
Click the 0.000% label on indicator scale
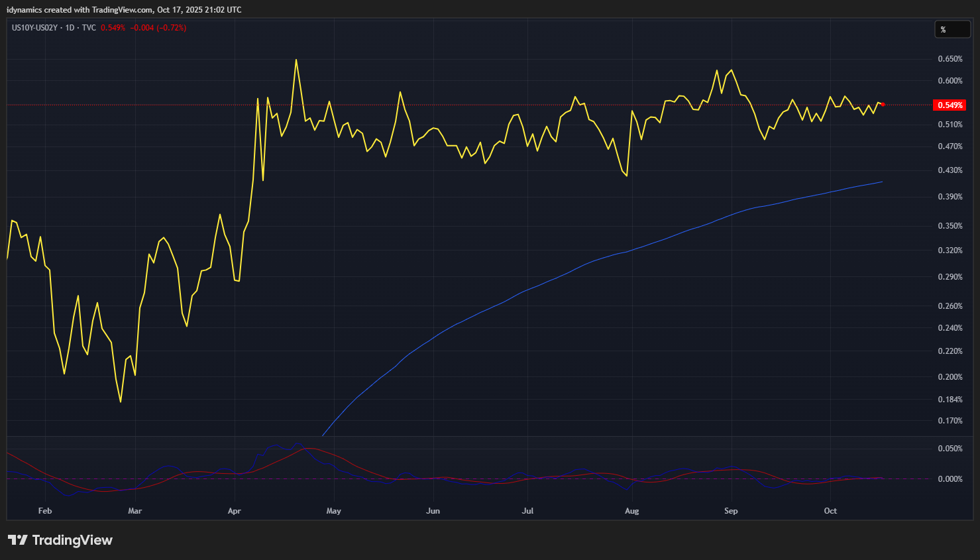click(950, 479)
